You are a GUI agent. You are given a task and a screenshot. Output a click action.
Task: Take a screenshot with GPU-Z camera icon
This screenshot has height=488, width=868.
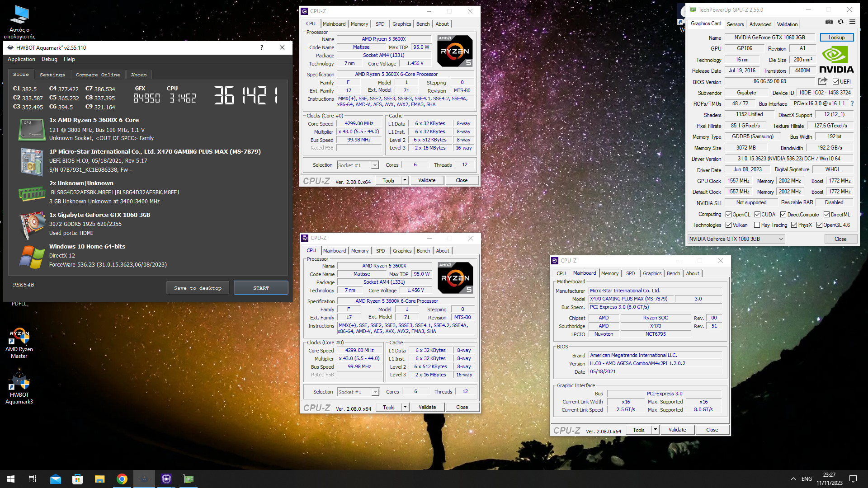pos(829,22)
